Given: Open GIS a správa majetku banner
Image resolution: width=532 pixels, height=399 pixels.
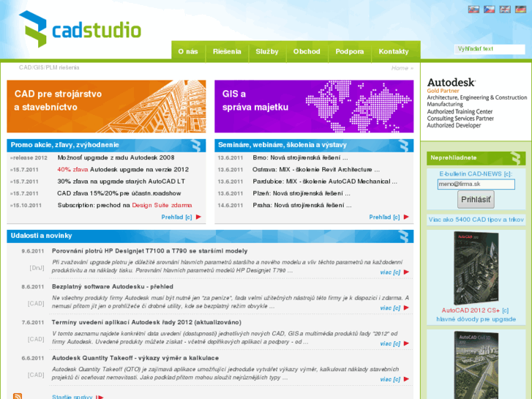Looking at the screenshot, I should coord(314,106).
